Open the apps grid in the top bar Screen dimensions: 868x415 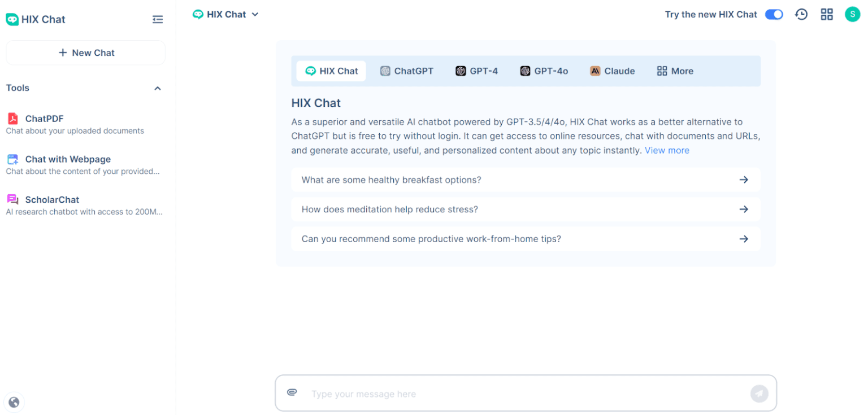(827, 14)
